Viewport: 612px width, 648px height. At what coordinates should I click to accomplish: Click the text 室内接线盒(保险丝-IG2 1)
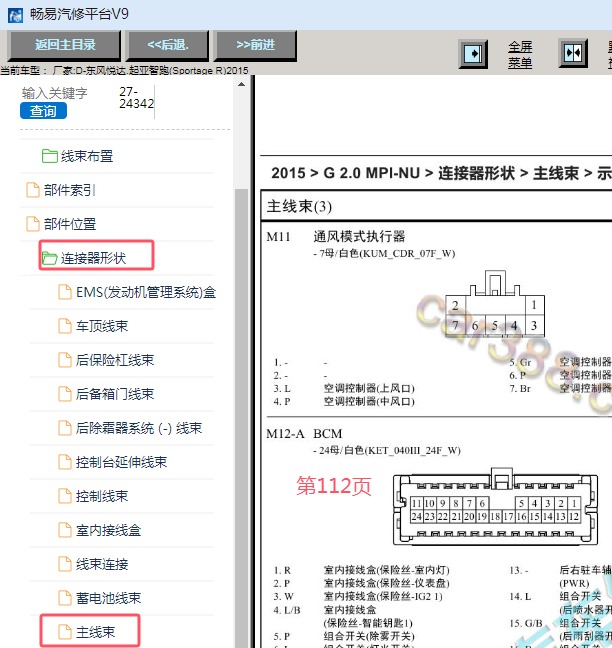(x=383, y=596)
